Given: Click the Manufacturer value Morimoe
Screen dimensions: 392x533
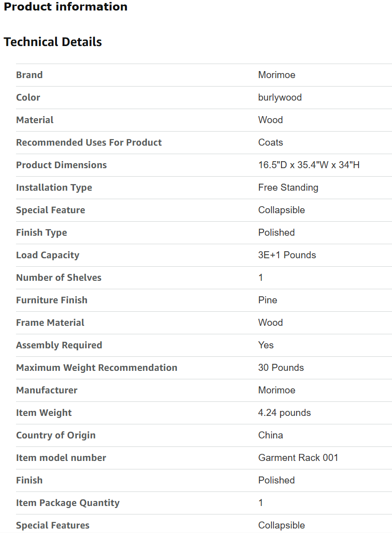Looking at the screenshot, I should [x=276, y=390].
